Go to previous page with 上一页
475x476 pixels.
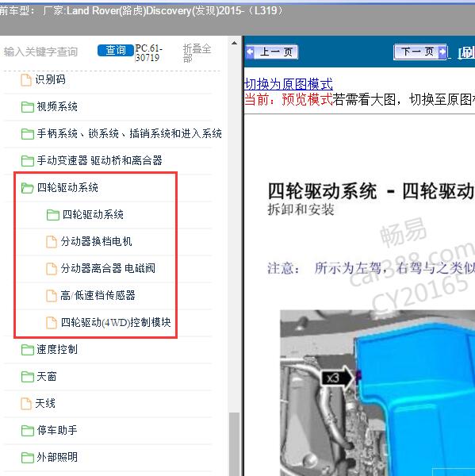272,52
